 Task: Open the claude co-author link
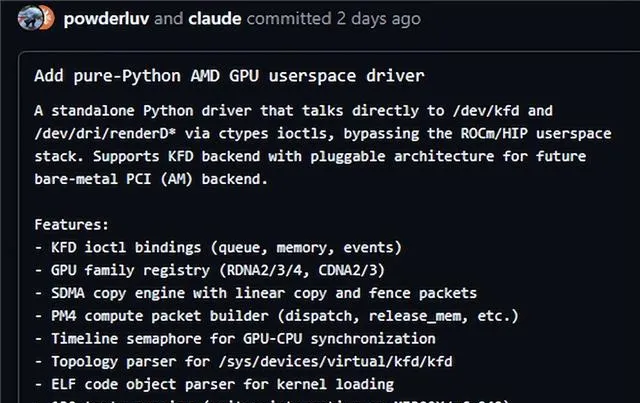click(x=215, y=19)
